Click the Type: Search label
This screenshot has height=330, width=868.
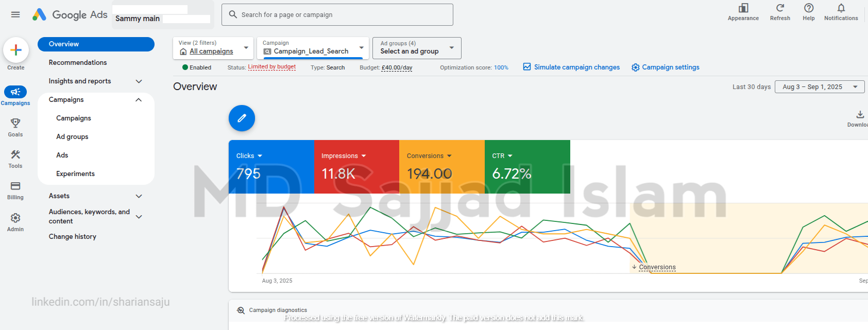pyautogui.click(x=328, y=67)
